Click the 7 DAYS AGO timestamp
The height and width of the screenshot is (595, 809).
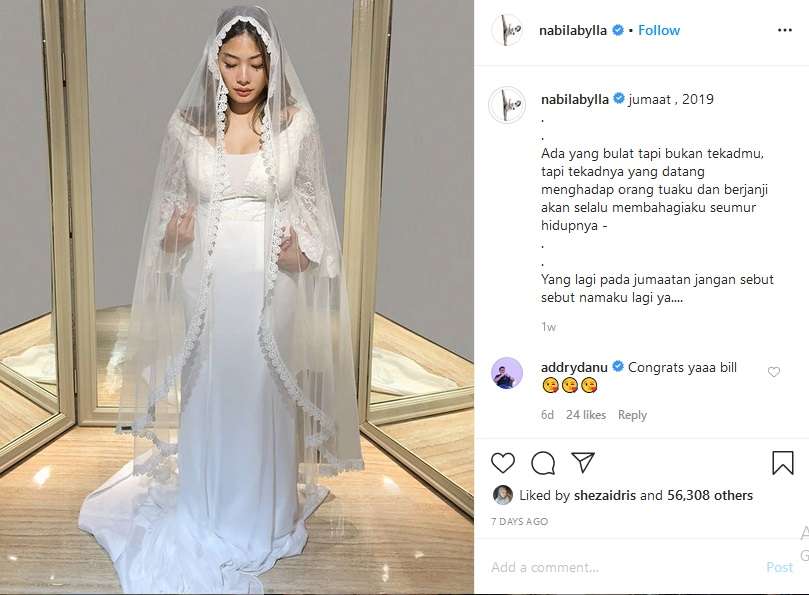519,522
